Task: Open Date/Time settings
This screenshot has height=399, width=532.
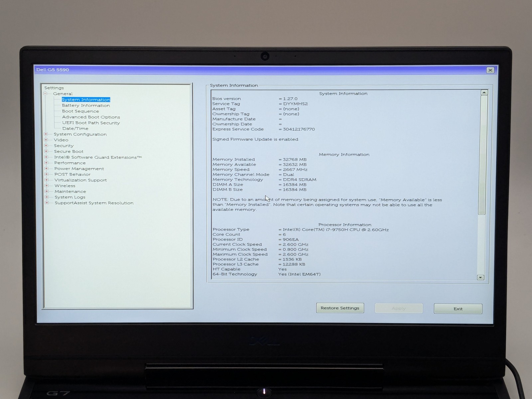Action: point(75,128)
